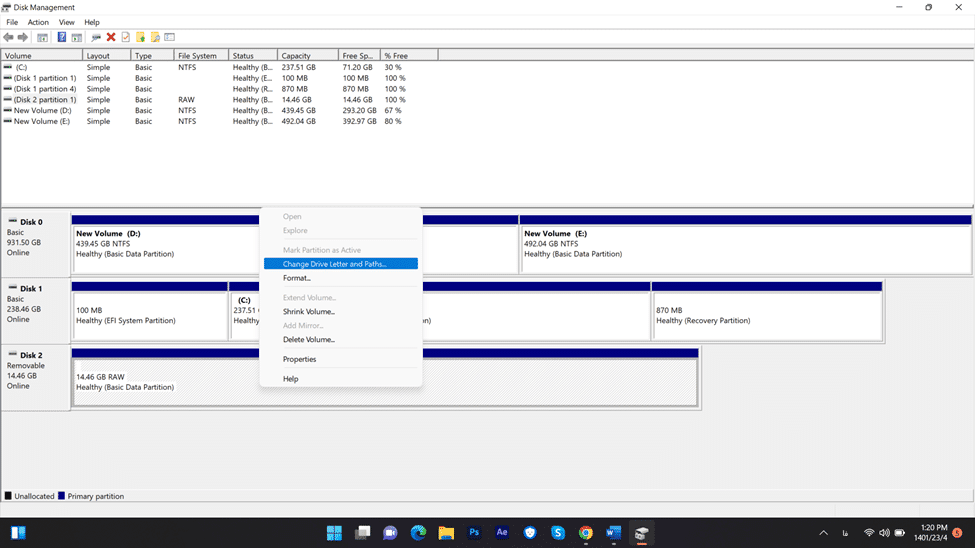Select Format from the context menu
Viewport: 975px width, 548px height.
pyautogui.click(x=341, y=278)
